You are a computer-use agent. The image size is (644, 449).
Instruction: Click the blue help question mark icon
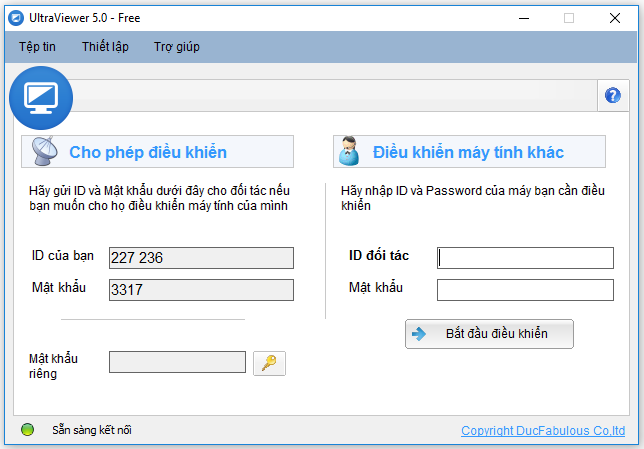612,95
